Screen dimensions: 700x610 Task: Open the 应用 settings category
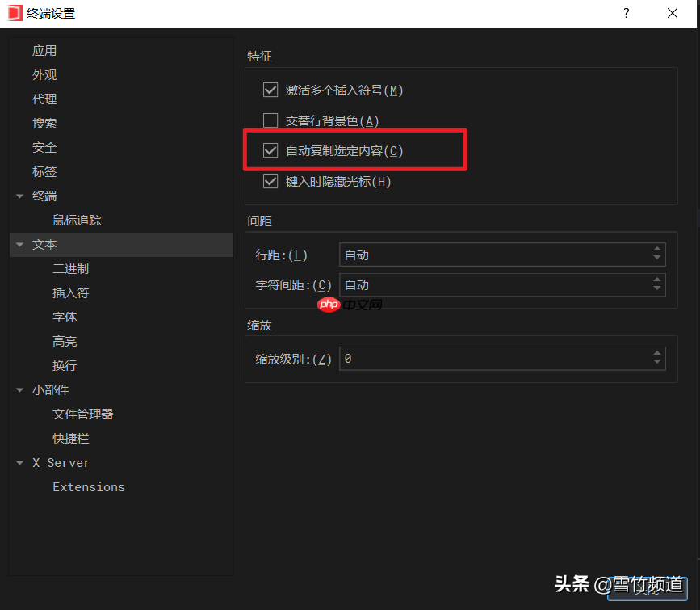click(44, 51)
